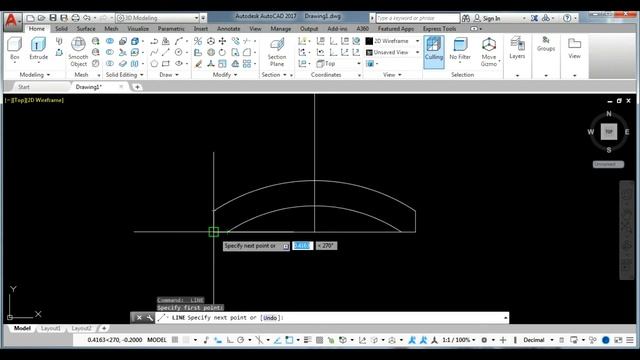Open the Solid ribbon tab

coord(61,29)
